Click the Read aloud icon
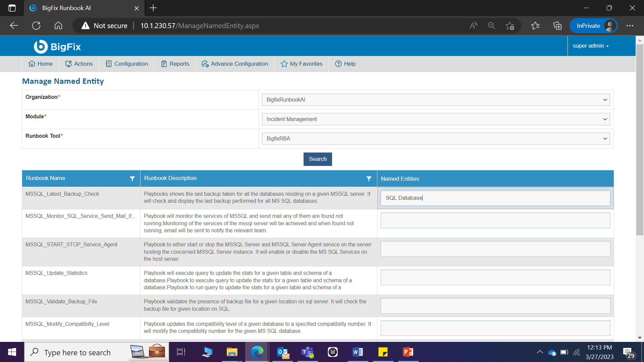The image size is (644, 362). pos(473,26)
